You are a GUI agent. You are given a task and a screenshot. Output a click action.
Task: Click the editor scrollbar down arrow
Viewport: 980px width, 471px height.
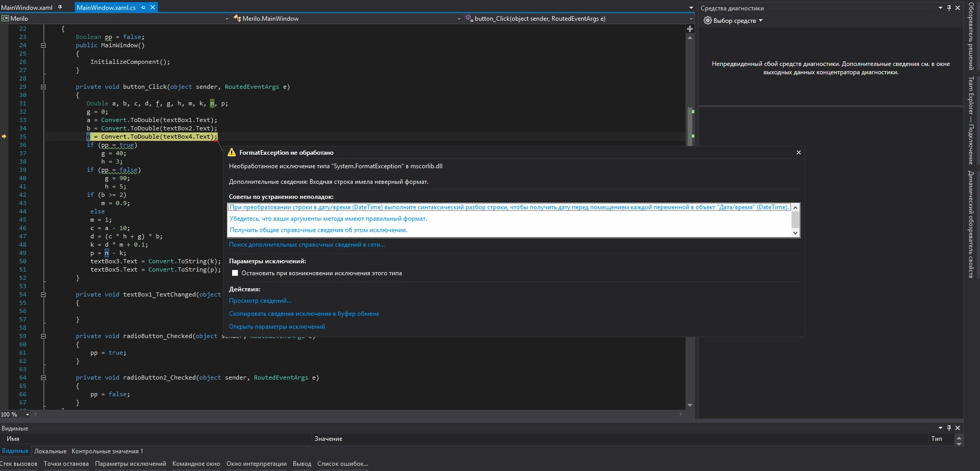[x=690, y=405]
